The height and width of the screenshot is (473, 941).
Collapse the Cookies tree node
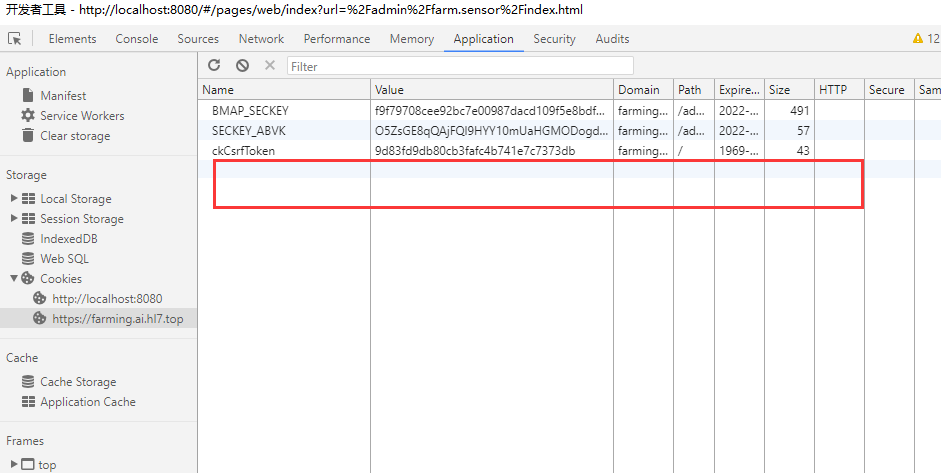14,279
